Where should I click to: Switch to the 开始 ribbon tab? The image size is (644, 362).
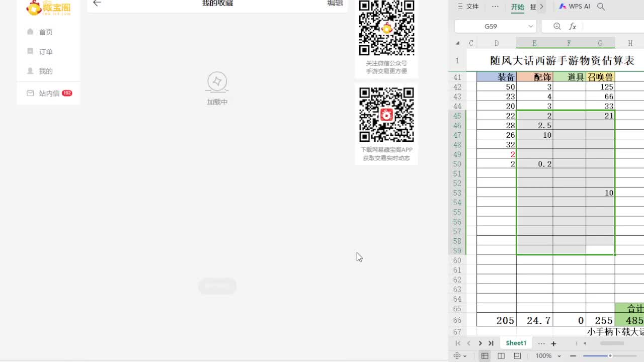pyautogui.click(x=517, y=7)
